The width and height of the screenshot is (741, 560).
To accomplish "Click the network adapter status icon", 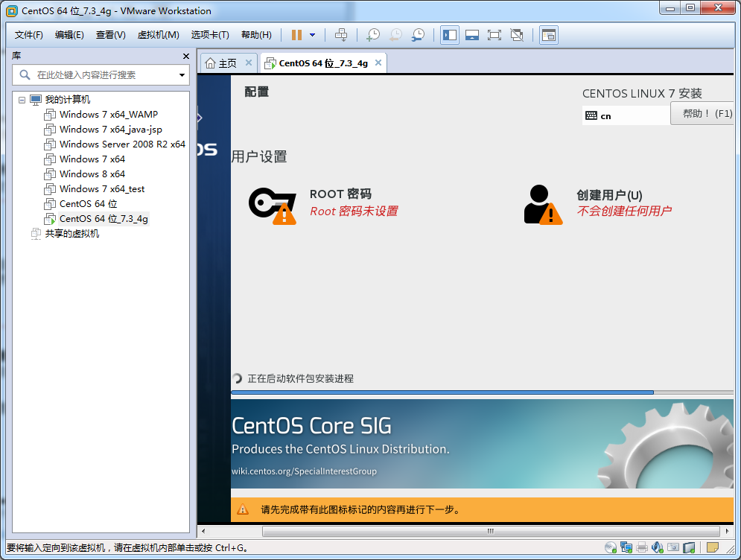I will coord(626,548).
